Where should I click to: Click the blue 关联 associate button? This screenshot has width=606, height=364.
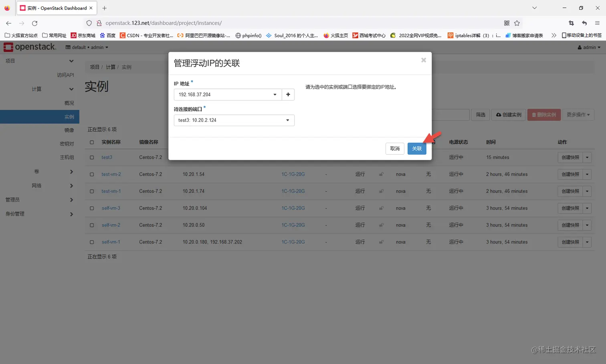417,149
